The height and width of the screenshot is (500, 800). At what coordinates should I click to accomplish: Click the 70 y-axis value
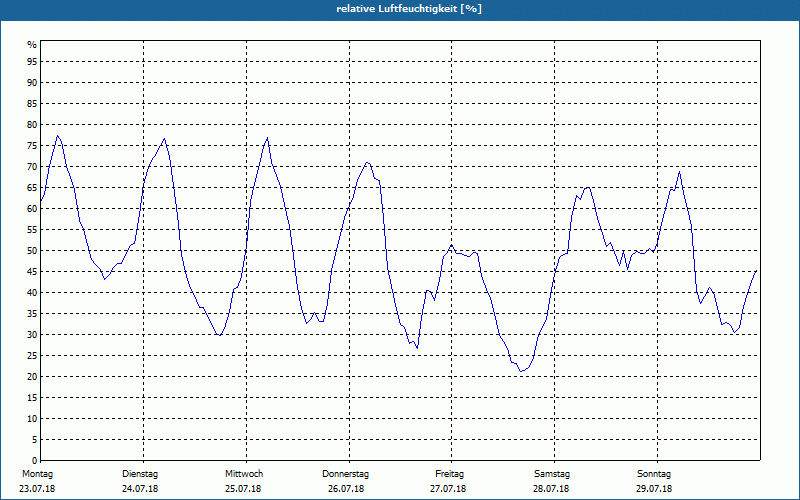point(32,167)
